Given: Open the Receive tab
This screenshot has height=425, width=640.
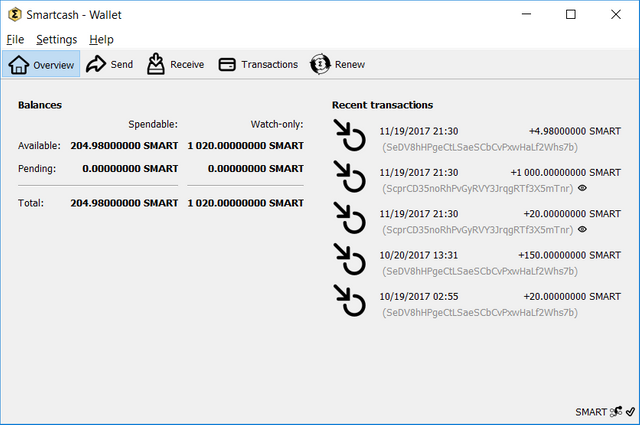Looking at the screenshot, I should point(176,64).
